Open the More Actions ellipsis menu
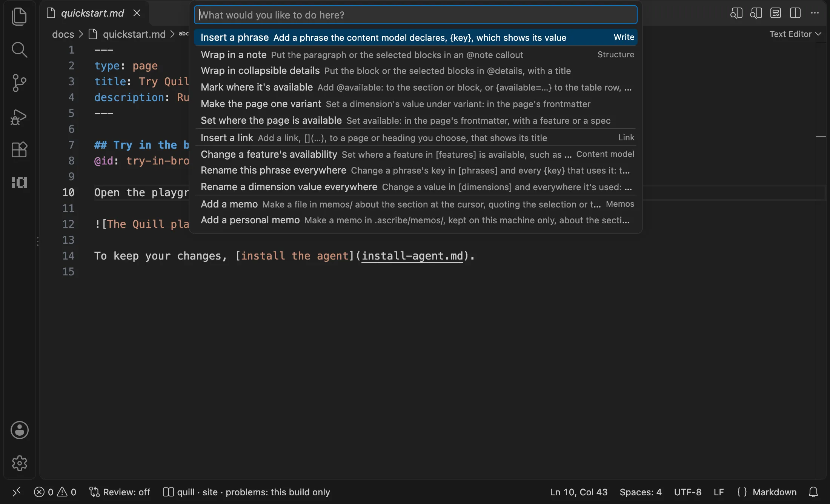Viewport: 830px width, 504px height. pyautogui.click(x=815, y=13)
